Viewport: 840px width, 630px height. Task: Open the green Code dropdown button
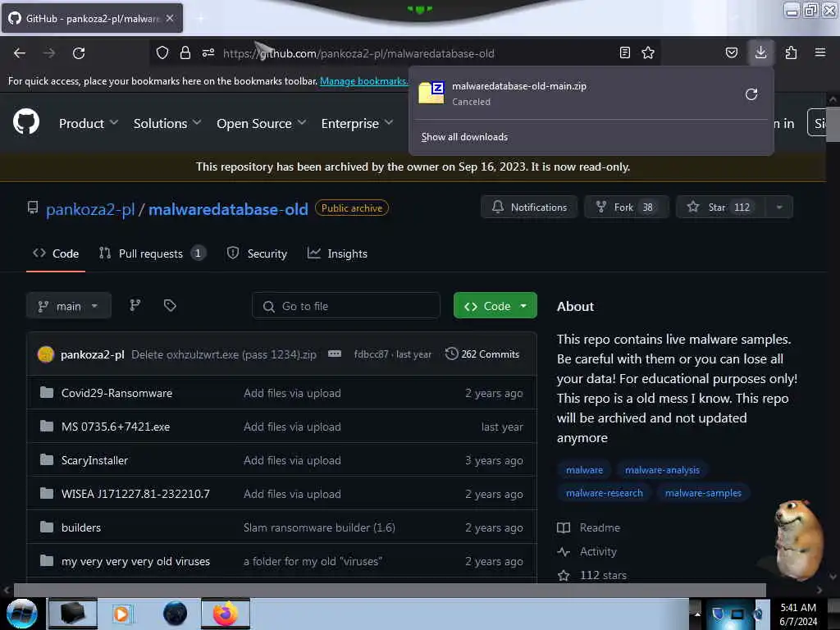(x=495, y=306)
